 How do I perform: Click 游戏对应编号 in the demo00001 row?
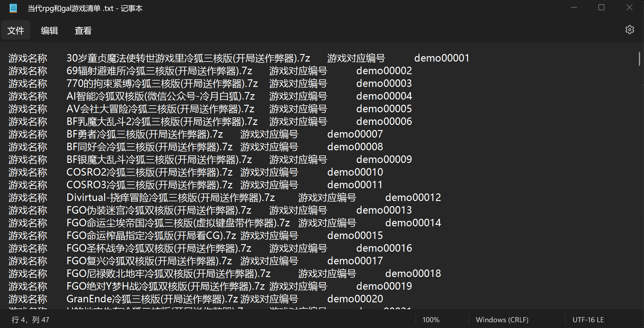tap(356, 58)
